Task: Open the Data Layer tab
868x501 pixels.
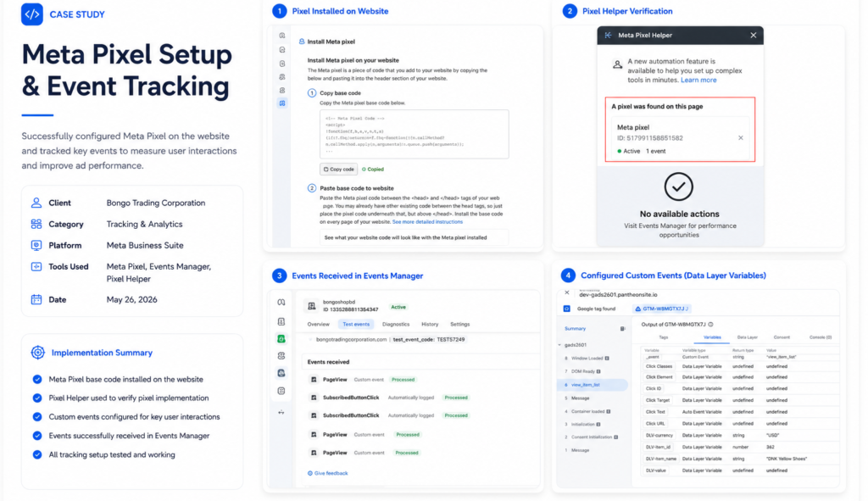Action: coord(748,337)
